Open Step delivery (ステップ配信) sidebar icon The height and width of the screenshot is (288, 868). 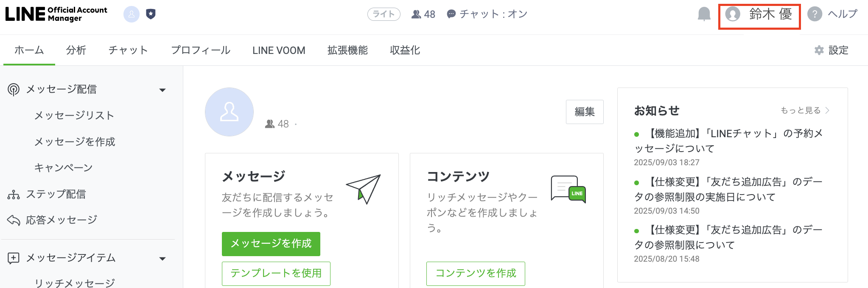[x=14, y=195]
